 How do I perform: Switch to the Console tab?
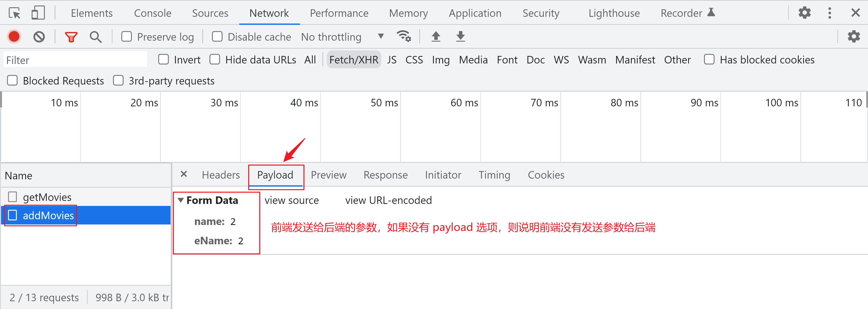(x=153, y=13)
